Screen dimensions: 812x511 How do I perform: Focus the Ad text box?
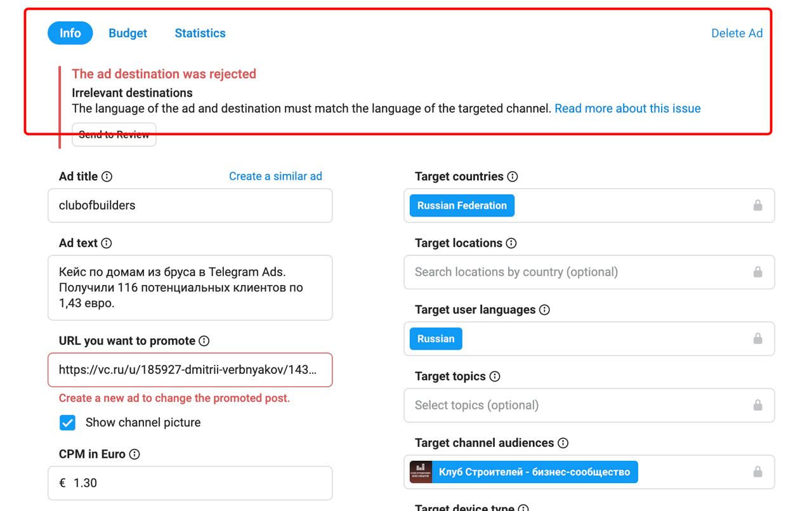190,288
